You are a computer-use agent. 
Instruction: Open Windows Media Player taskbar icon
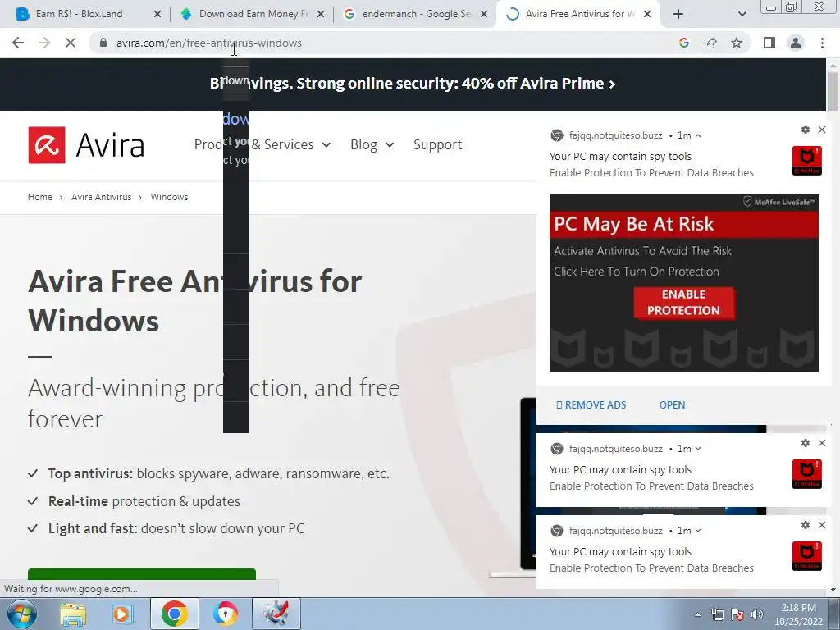click(122, 614)
